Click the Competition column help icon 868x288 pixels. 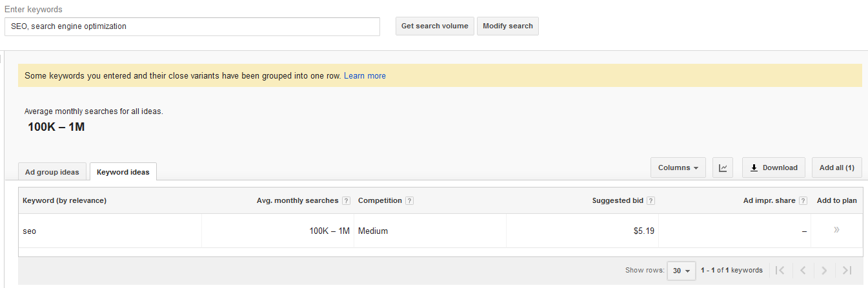pyautogui.click(x=410, y=201)
